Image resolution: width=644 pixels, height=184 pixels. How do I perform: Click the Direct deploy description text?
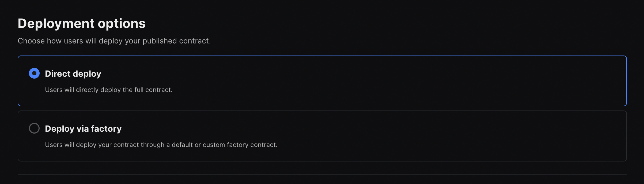coord(109,90)
